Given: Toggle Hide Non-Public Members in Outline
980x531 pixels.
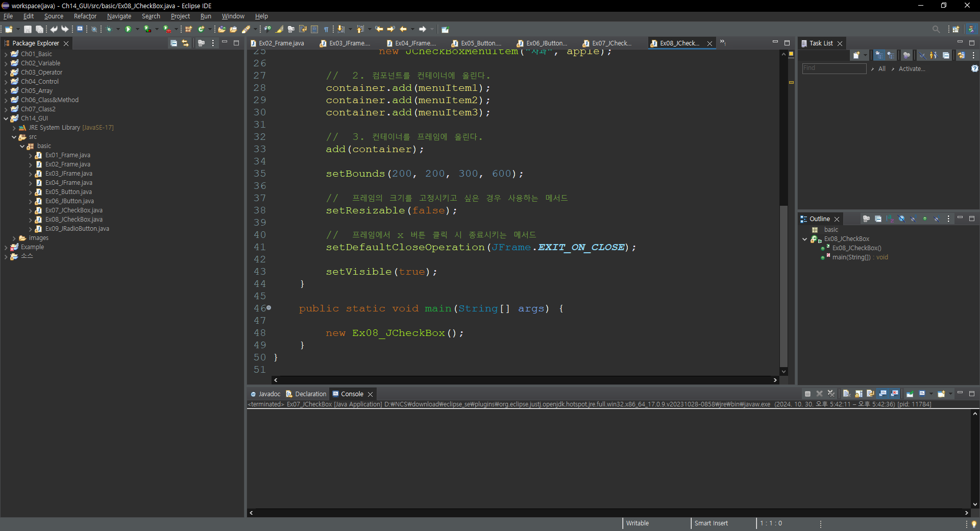Looking at the screenshot, I should (925, 219).
